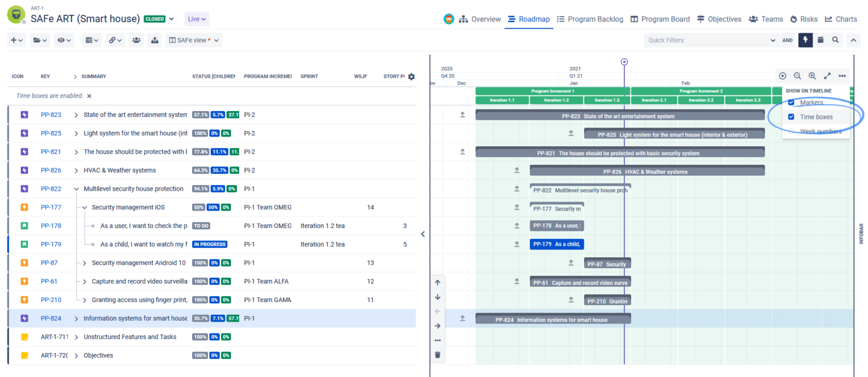Uncheck the Markers option in Show on Timeline
The height and width of the screenshot is (377, 868).
point(791,103)
